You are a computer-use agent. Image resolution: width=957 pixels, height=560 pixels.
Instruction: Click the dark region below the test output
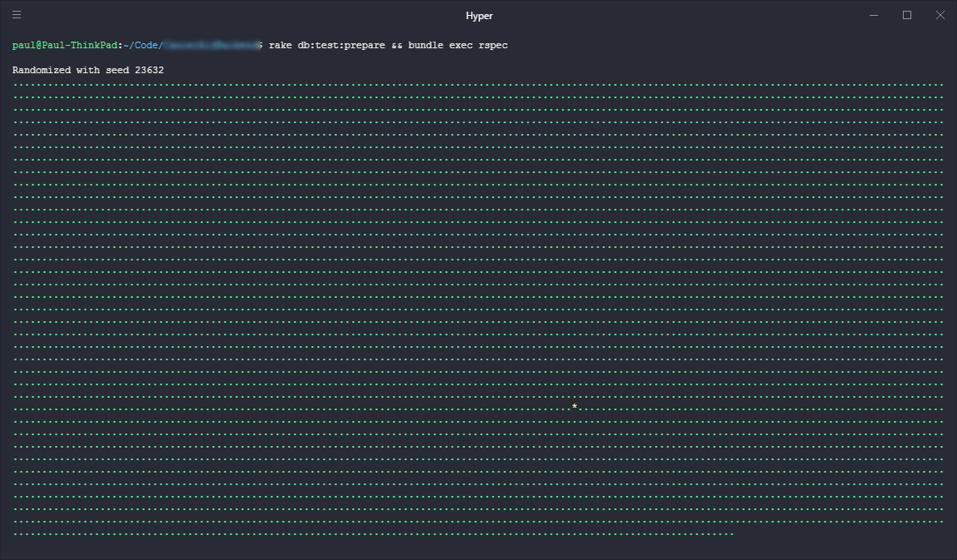pos(478,552)
